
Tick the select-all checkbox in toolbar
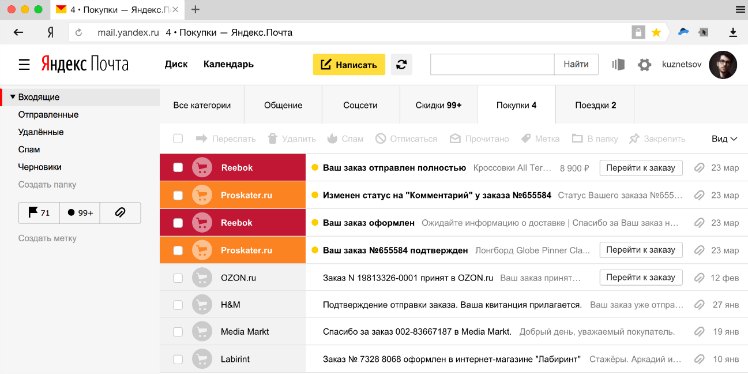(x=178, y=139)
